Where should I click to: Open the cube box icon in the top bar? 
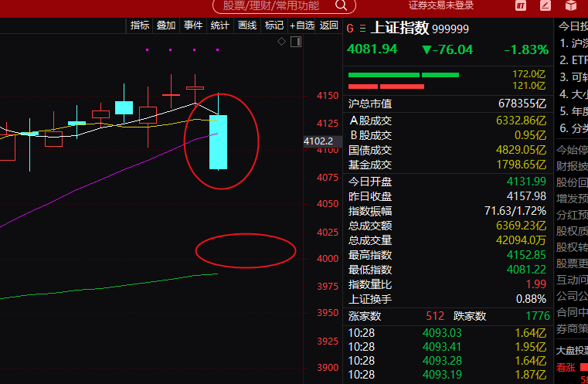point(571,5)
